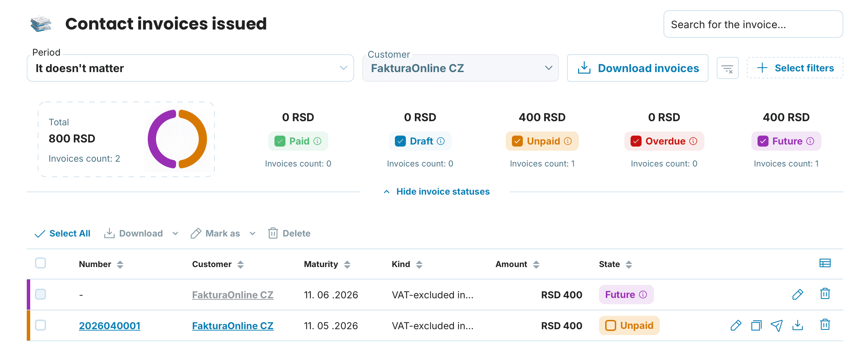868x357 pixels.
Task: Mark Unpaid invoice 2026040001 as paid
Action: point(611,325)
